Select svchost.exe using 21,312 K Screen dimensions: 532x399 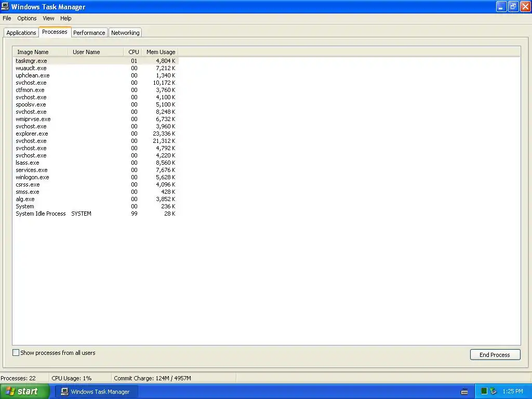pos(96,141)
